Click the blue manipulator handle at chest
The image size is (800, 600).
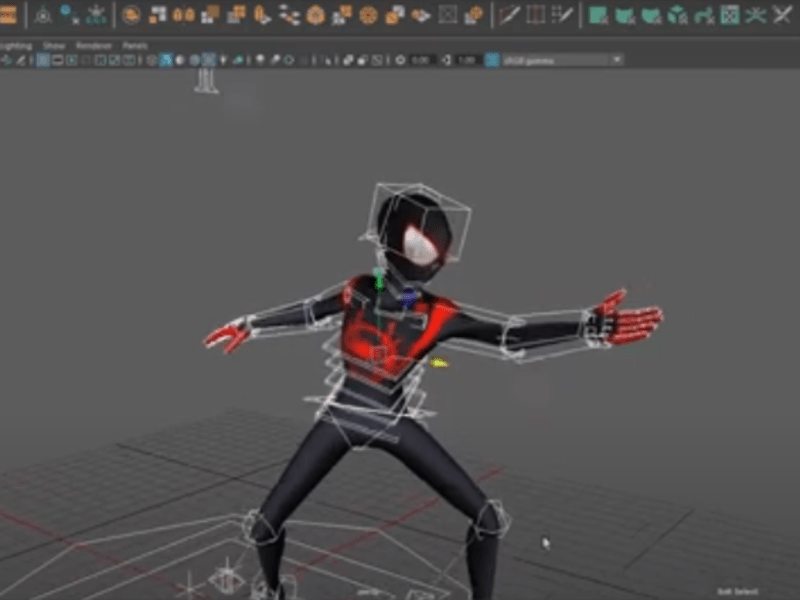(409, 298)
